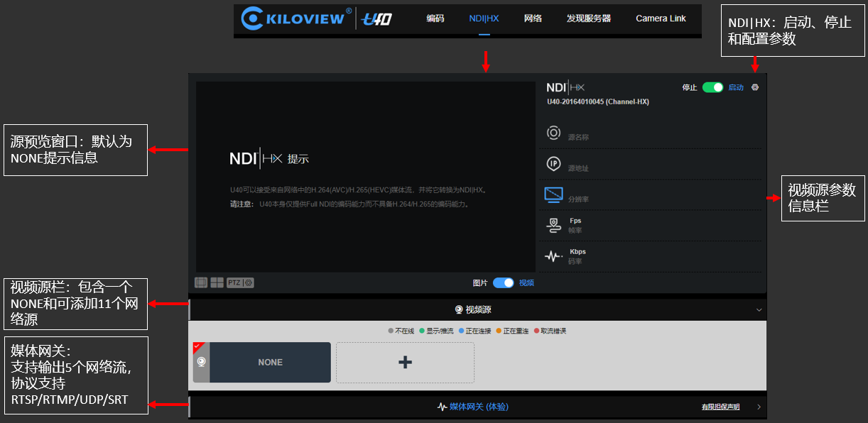This screenshot has width=868, height=423.
Task: Go to the 网络 tab
Action: (x=533, y=18)
